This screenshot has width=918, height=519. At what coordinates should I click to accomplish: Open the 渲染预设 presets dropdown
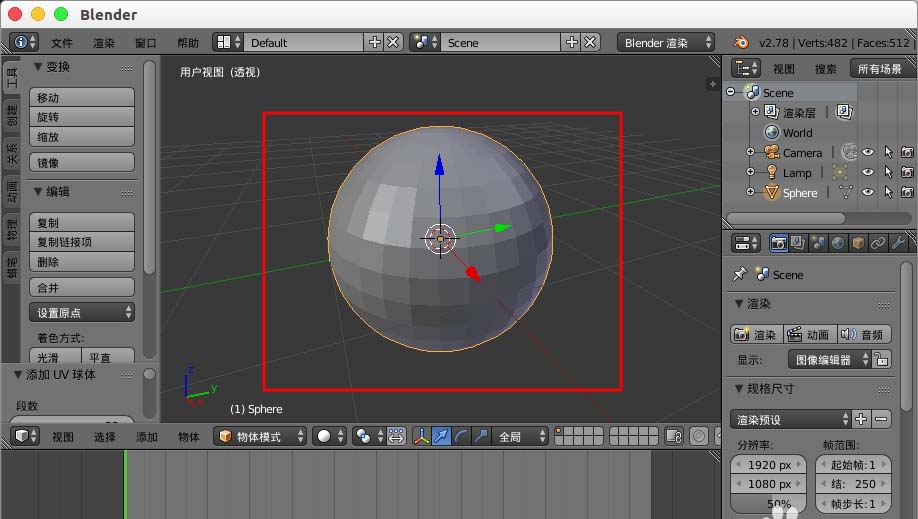pos(790,419)
